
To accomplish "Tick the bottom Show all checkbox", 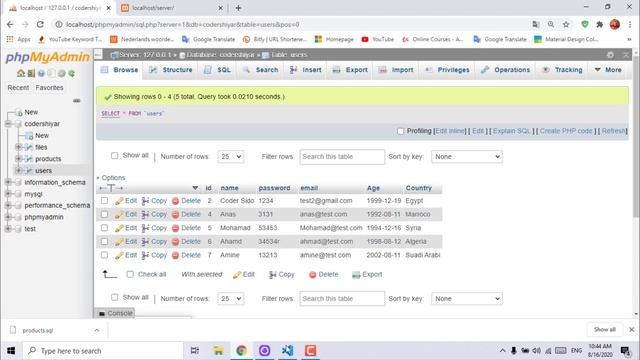I will pyautogui.click(x=114, y=297).
